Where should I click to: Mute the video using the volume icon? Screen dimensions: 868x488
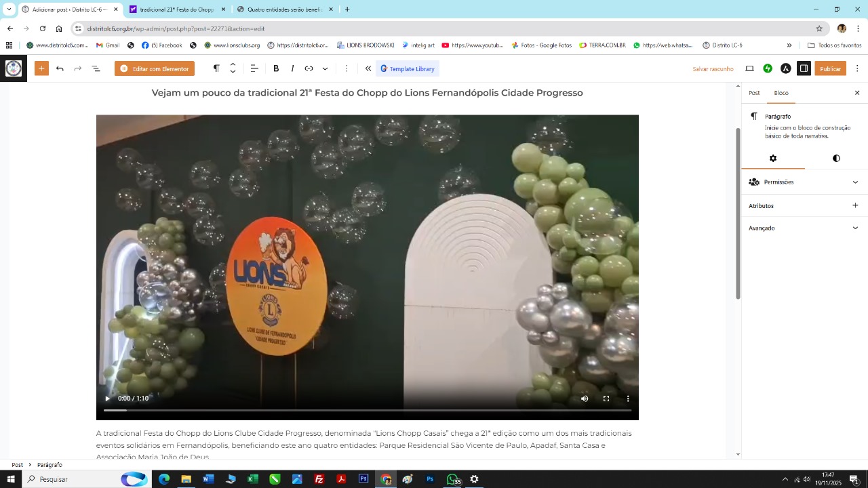585,399
